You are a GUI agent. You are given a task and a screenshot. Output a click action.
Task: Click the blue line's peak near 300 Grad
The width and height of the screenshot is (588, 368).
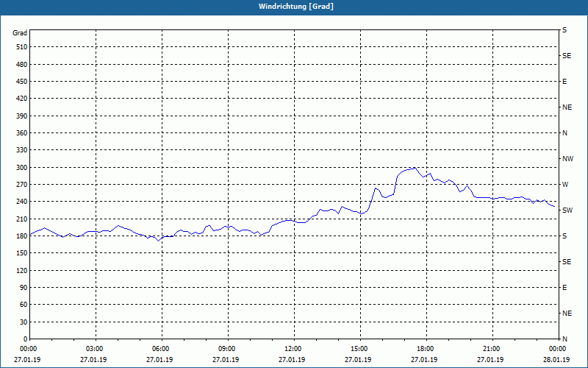click(x=415, y=169)
